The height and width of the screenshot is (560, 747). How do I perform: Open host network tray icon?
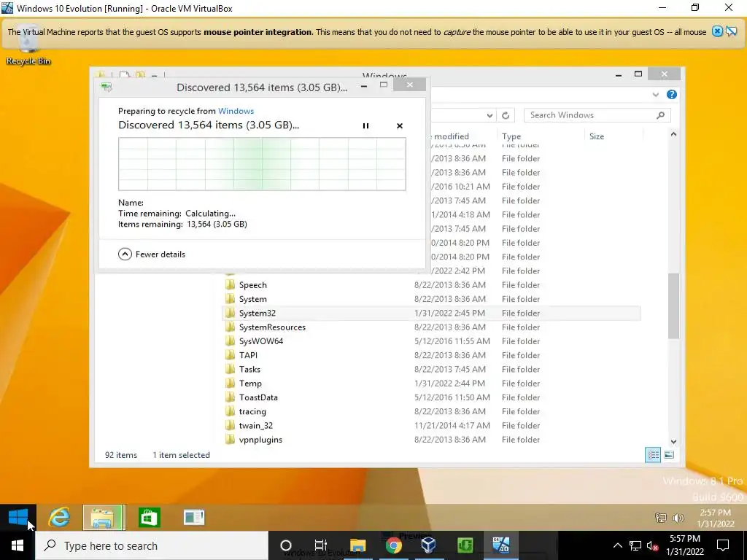(635, 545)
